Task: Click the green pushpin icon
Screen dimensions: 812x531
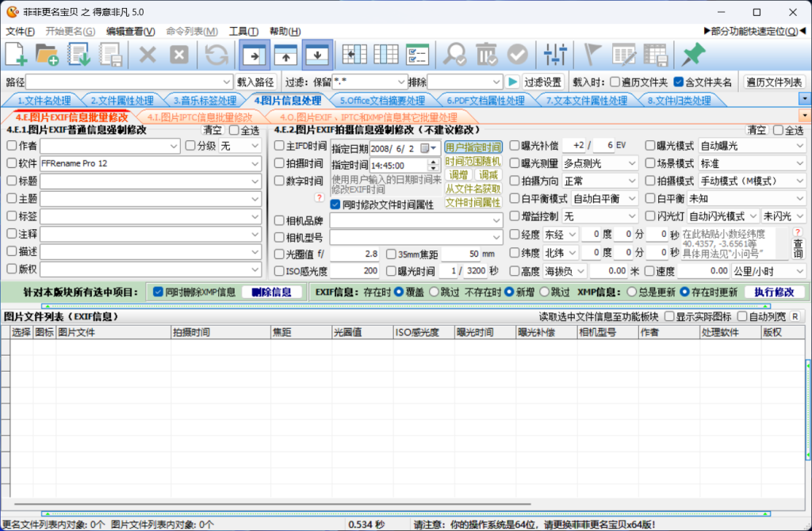Action: click(694, 54)
